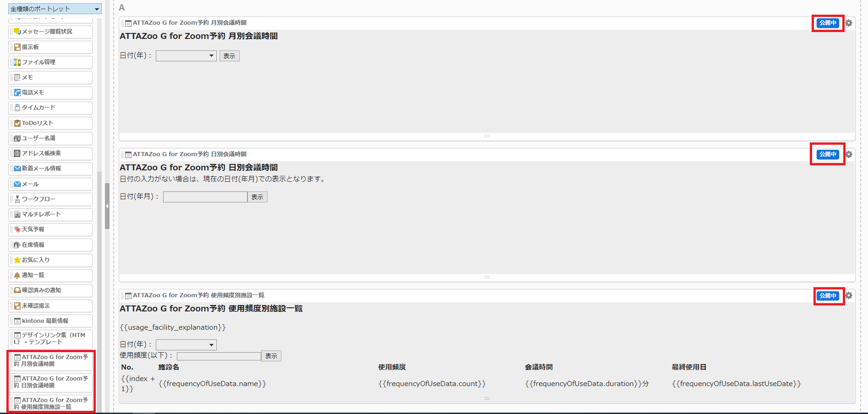
Task: Open the 日付(年) dropdown in 使用頻度別施設一覧
Action: 186,344
